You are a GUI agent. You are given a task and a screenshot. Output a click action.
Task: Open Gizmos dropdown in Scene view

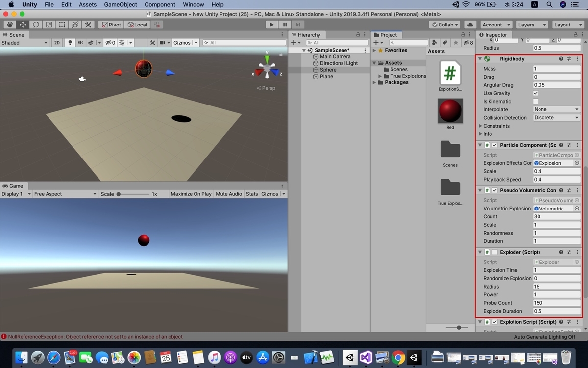185,43
